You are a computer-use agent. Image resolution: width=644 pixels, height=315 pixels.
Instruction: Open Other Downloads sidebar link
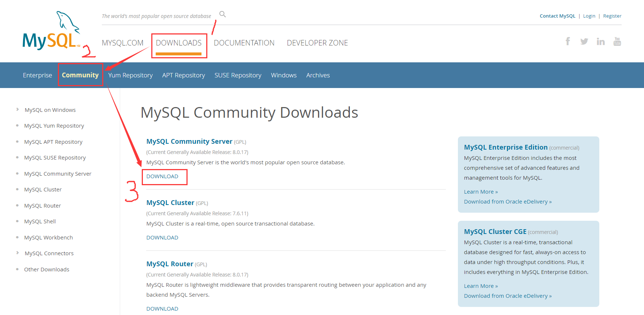coord(47,270)
